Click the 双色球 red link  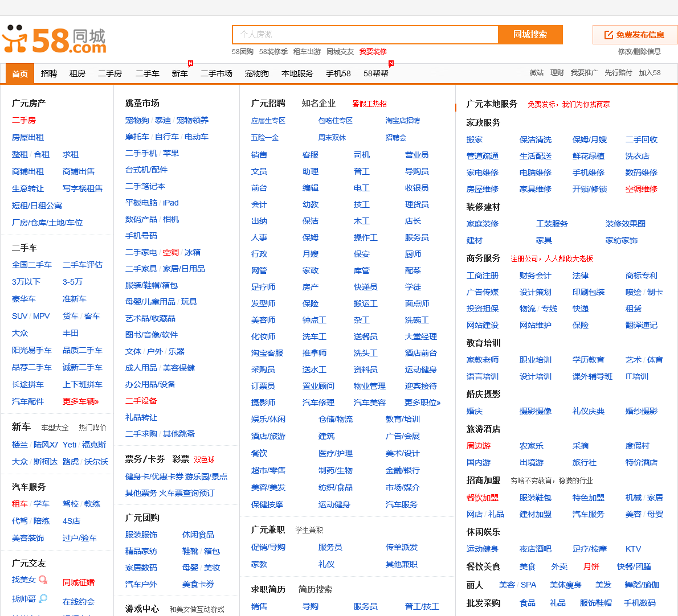(x=205, y=459)
